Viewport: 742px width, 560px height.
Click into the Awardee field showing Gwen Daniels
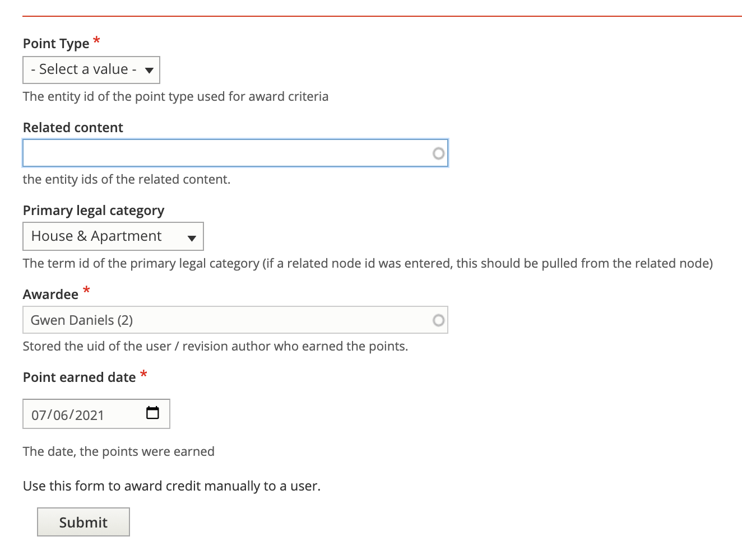(235, 320)
